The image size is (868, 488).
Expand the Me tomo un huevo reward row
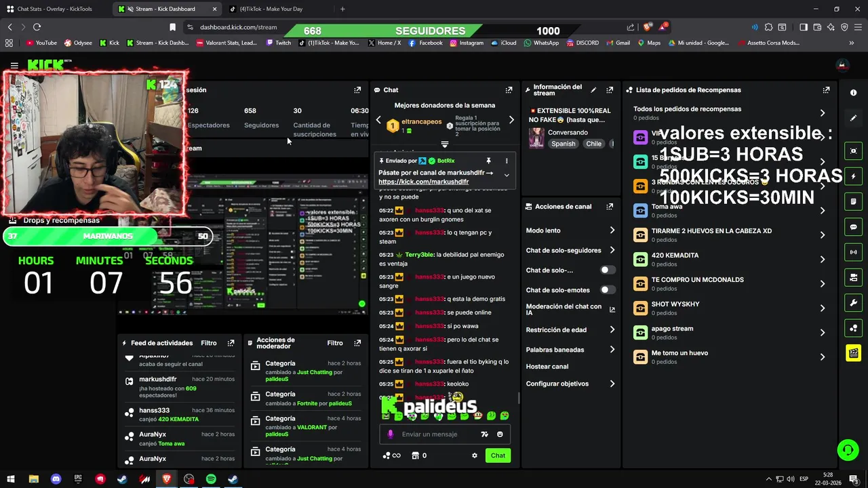point(823,357)
